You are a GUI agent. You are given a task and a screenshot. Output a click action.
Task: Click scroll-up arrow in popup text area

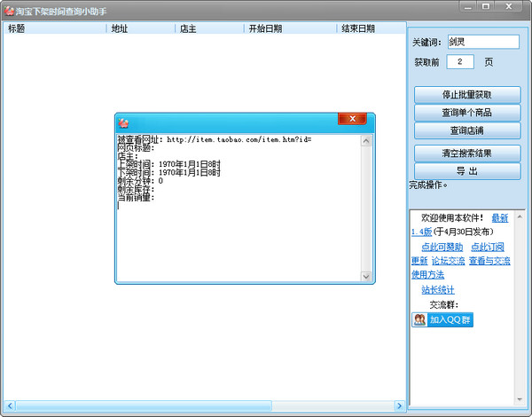(367, 139)
